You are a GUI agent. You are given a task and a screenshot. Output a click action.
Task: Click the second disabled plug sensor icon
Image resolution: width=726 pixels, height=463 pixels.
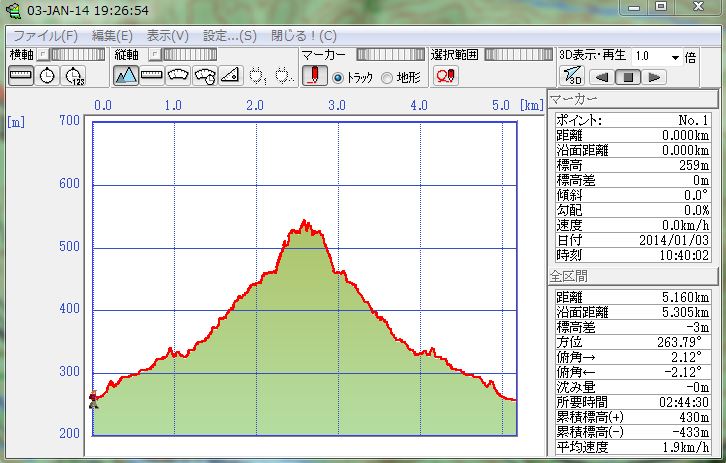coord(283,75)
